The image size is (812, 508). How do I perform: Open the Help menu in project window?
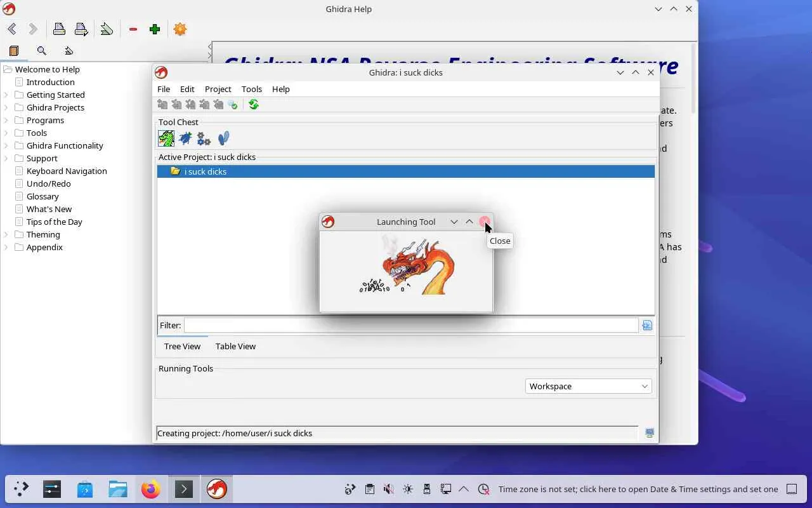(x=280, y=89)
